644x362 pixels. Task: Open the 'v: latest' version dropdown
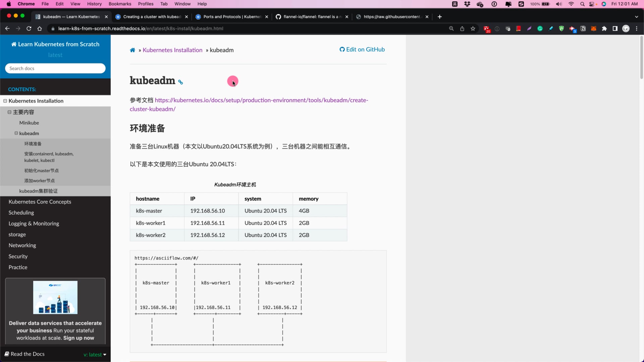(95, 355)
